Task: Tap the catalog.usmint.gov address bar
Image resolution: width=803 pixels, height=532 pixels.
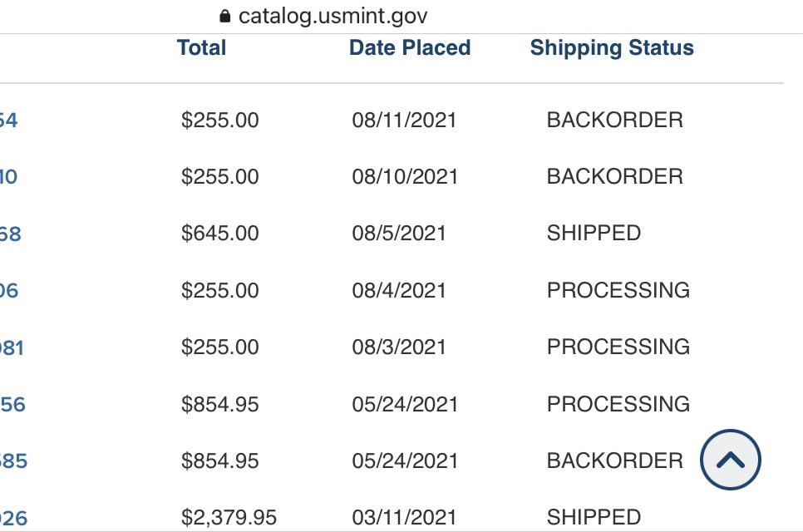Action: coord(333,16)
